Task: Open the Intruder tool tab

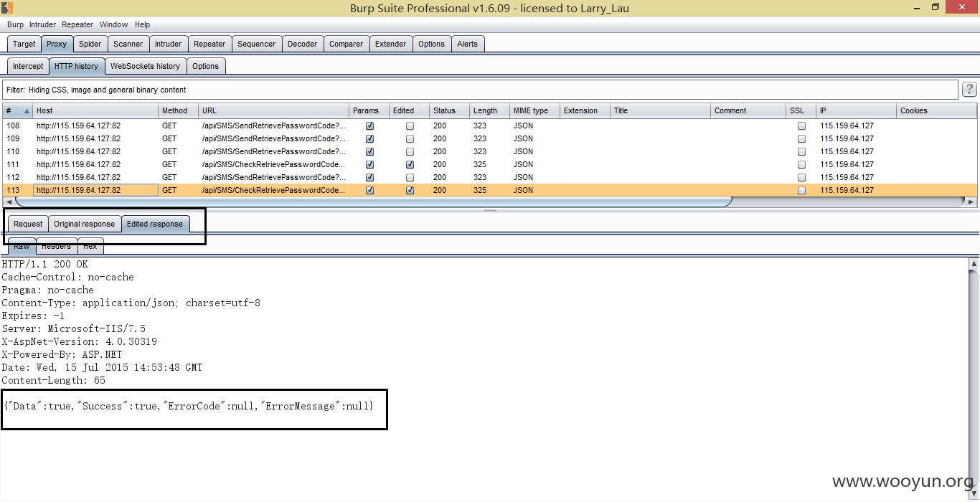Action: point(168,44)
